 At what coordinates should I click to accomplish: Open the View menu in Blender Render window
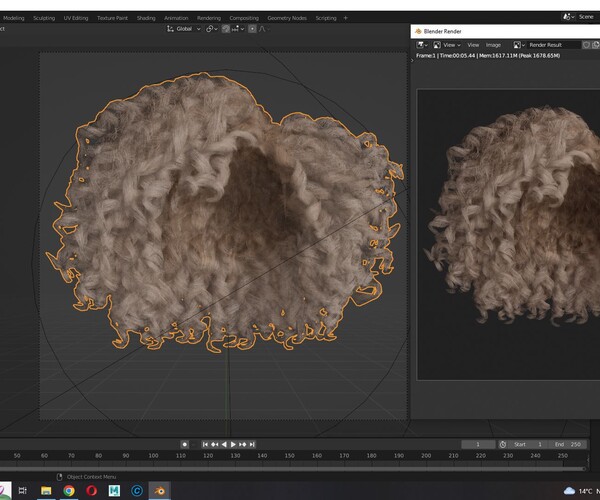(473, 45)
